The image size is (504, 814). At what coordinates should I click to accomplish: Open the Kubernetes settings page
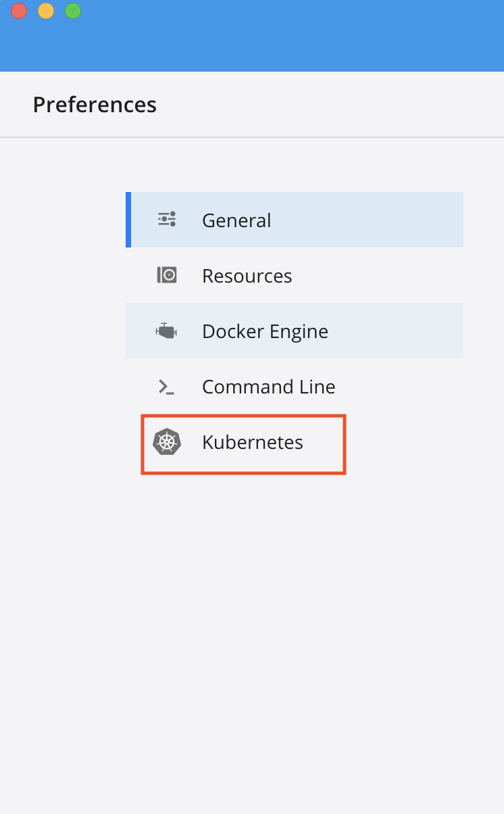[x=252, y=443]
